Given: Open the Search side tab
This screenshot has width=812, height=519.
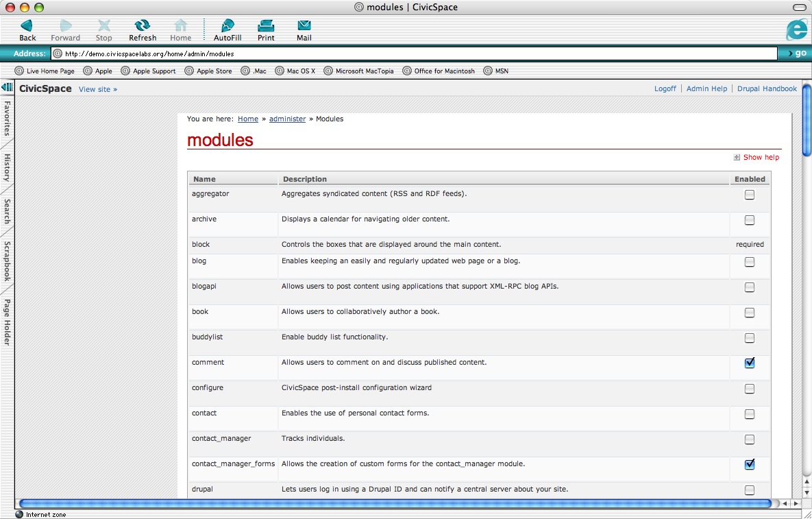Looking at the screenshot, I should coord(7,211).
